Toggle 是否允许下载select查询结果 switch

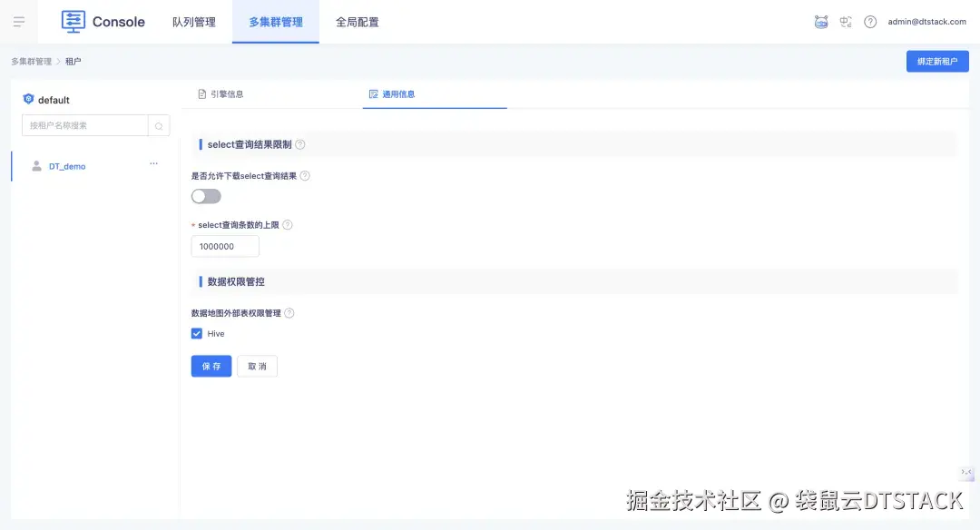pos(205,196)
